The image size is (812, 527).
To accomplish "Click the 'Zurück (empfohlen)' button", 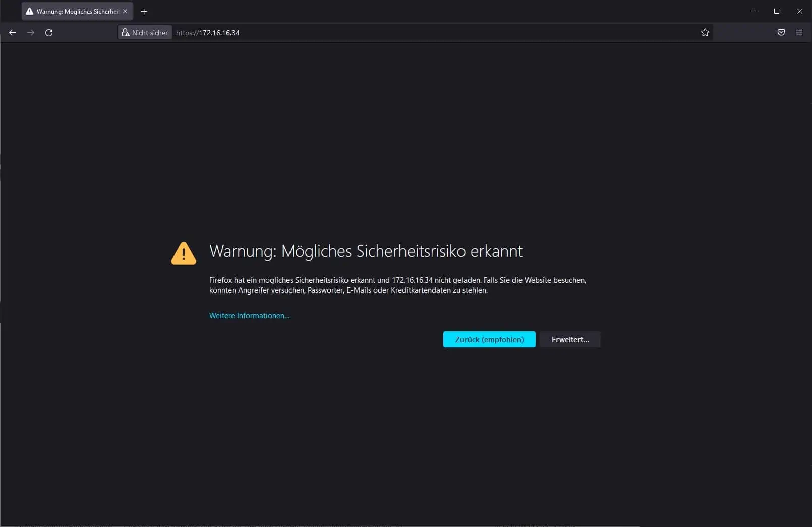I will (x=489, y=339).
